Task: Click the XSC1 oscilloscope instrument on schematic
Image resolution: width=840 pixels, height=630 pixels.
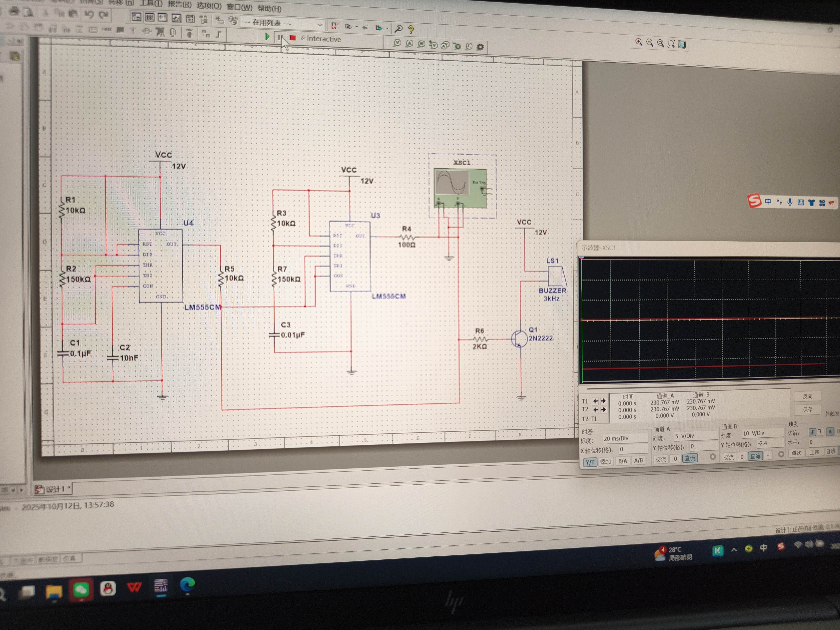Action: pos(460,188)
